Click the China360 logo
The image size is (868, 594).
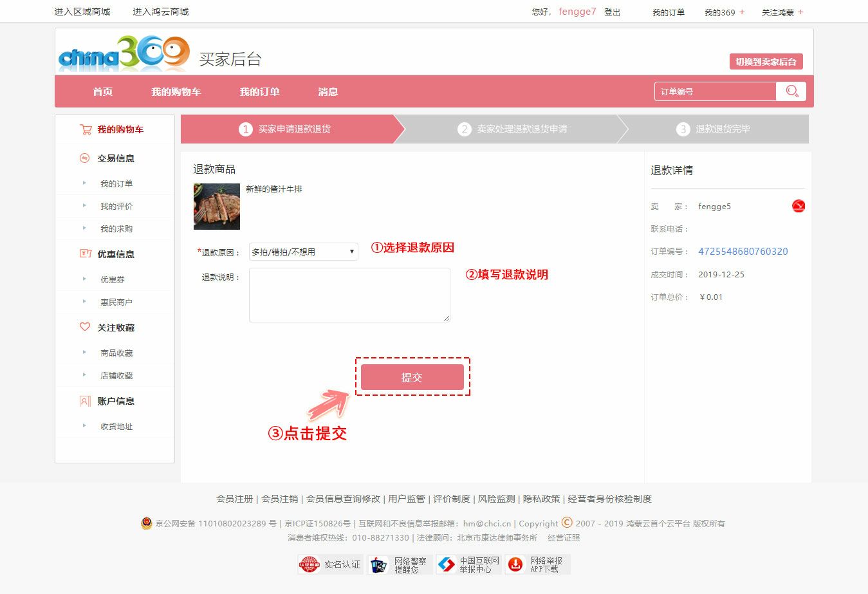coord(124,54)
